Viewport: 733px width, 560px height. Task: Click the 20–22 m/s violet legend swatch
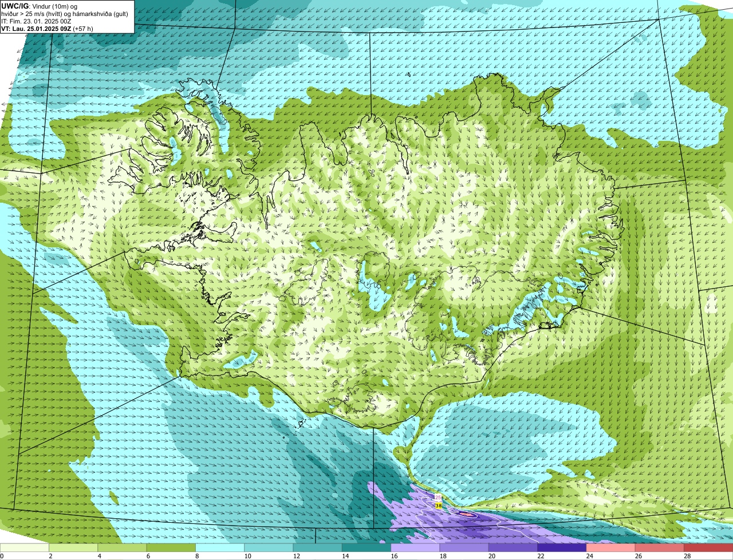pos(513,548)
